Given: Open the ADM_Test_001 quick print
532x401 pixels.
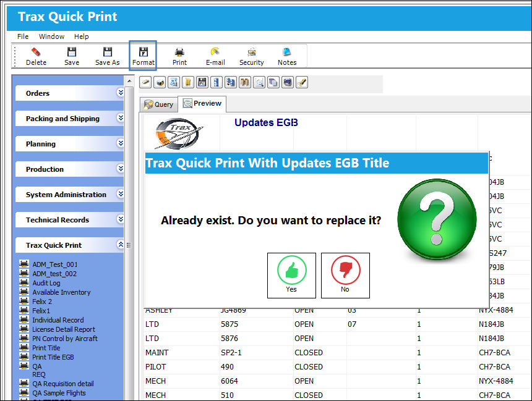Looking at the screenshot, I should (x=54, y=264).
